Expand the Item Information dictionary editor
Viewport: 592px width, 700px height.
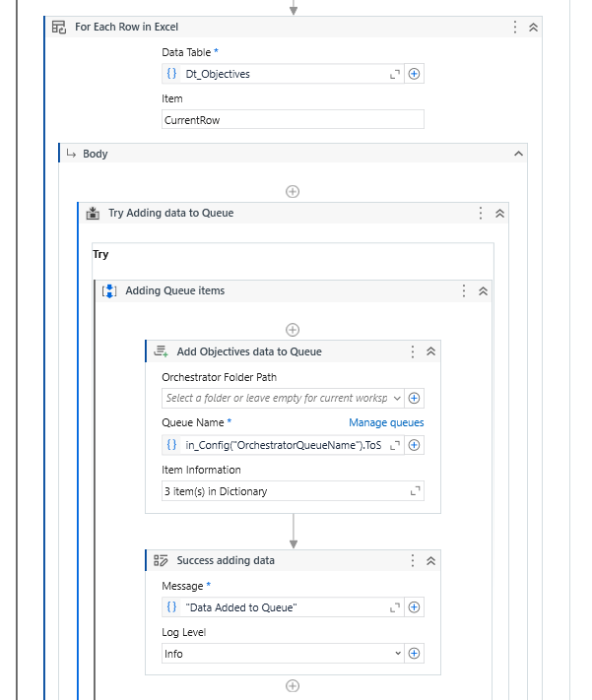[x=415, y=491]
